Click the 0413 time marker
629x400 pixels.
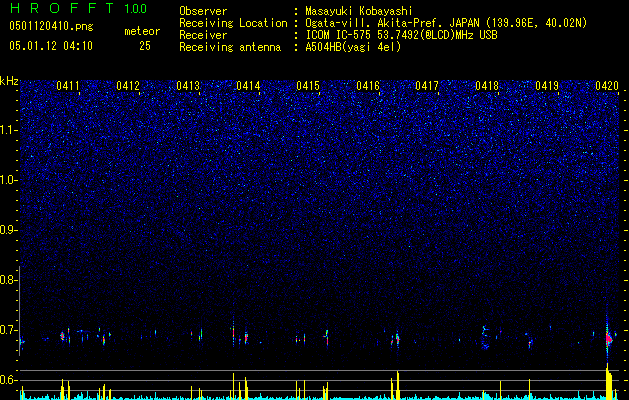(x=188, y=86)
